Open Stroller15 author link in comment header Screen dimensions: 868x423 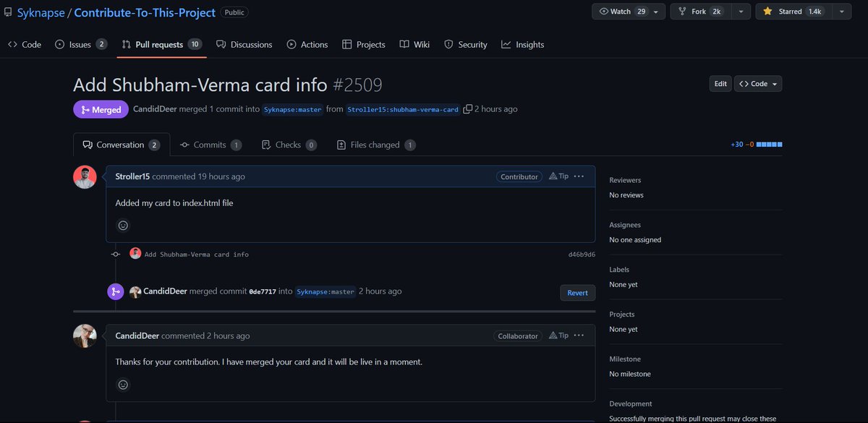coord(132,176)
